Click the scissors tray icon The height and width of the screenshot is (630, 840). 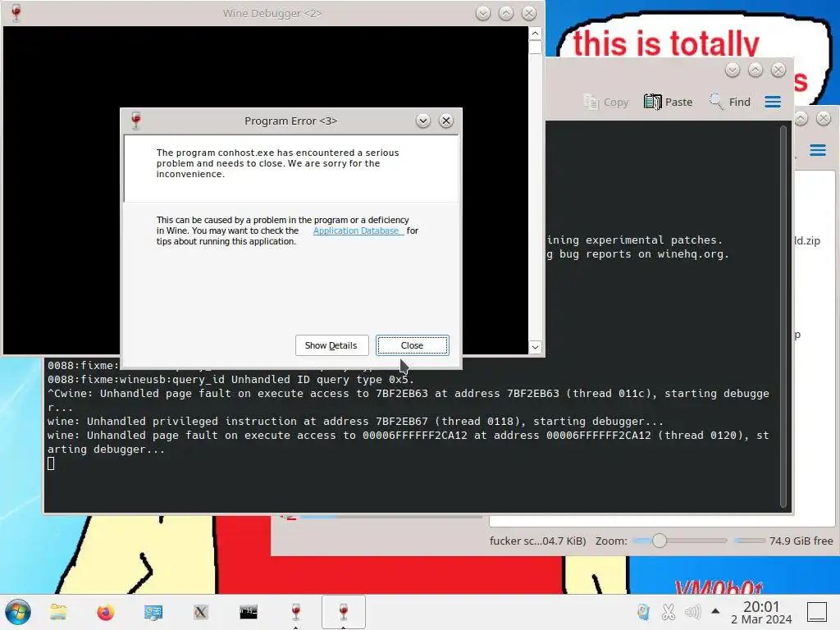pyautogui.click(x=668, y=612)
